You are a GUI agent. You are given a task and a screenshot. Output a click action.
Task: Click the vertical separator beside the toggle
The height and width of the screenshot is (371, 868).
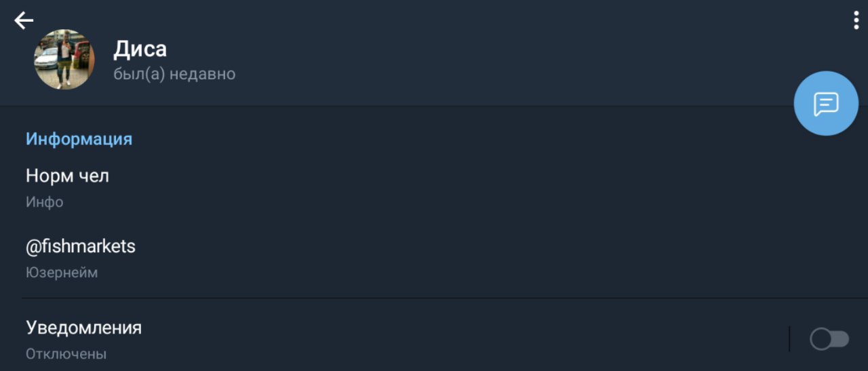point(789,339)
